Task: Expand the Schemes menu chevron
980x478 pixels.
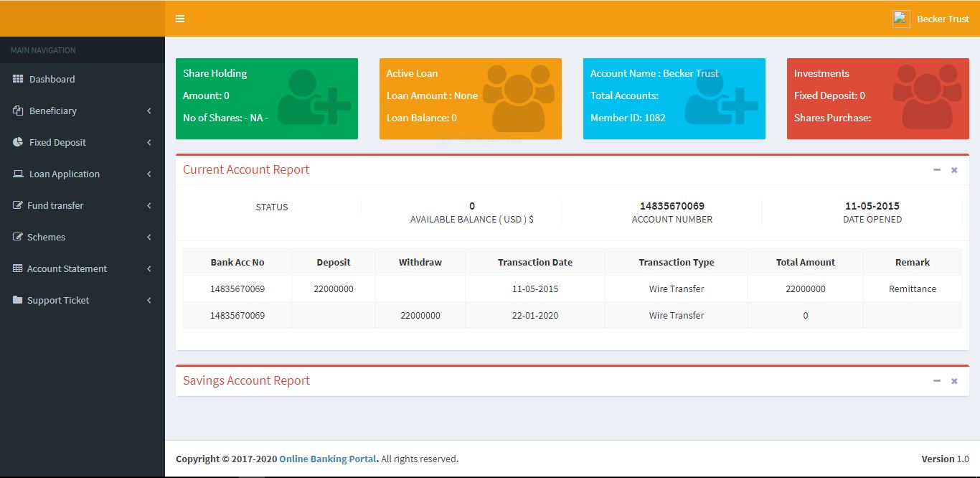Action: (x=149, y=238)
